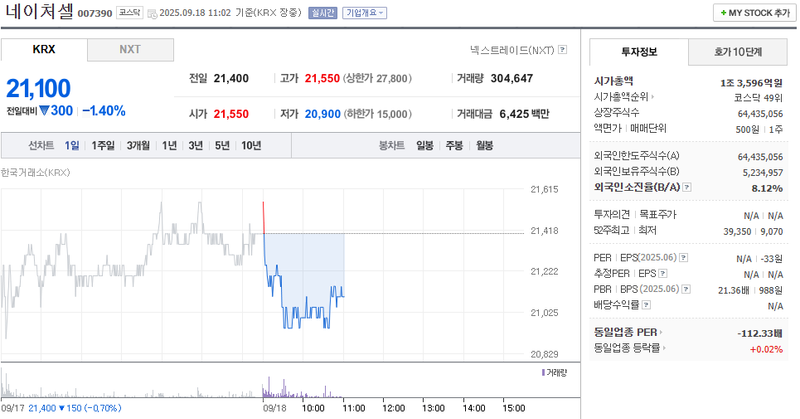Viewport: 800px width, 419px height.
Task: Select the 3개월 chart period
Action: pos(138,145)
